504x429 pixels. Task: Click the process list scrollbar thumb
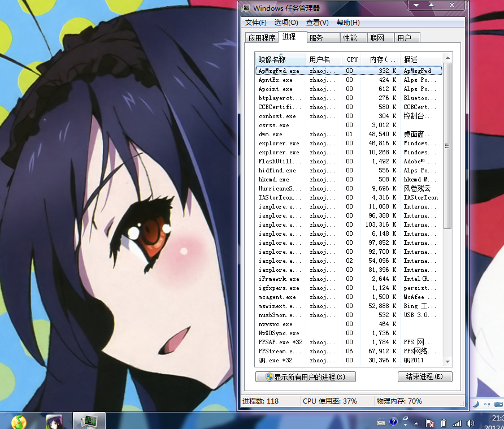(447, 146)
